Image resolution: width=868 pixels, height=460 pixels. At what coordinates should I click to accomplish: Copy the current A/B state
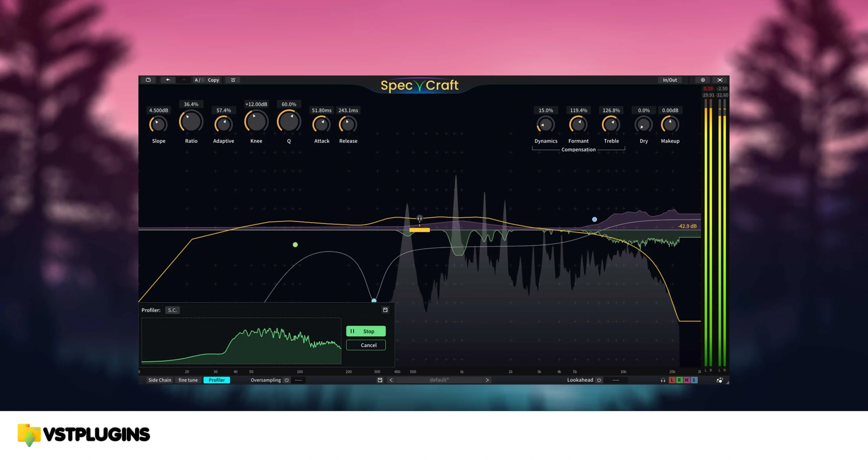pyautogui.click(x=213, y=80)
